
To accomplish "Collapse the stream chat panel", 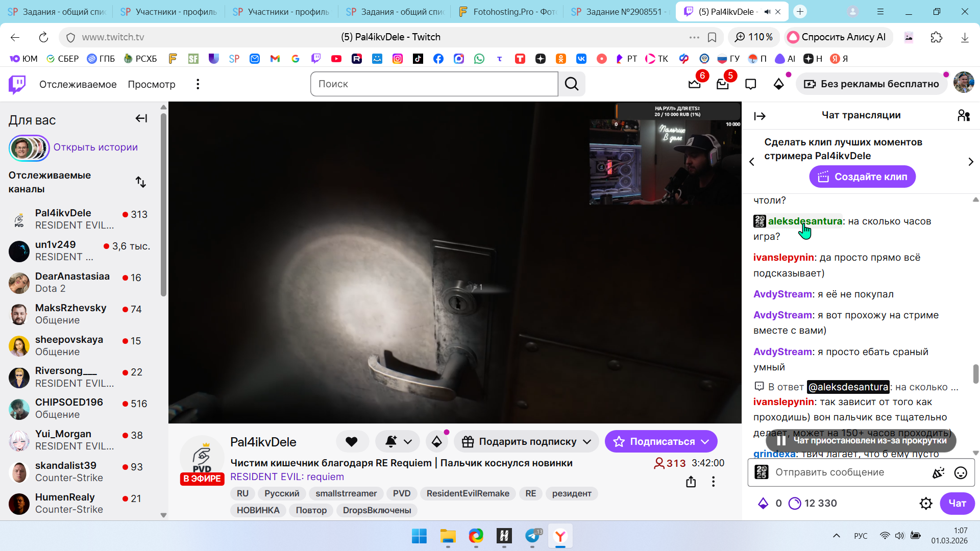I will pos(759,116).
